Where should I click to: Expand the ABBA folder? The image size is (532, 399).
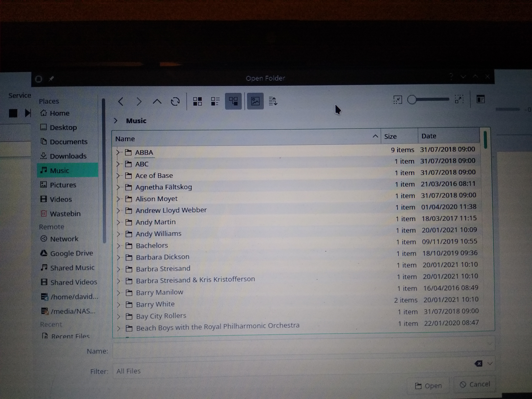tap(118, 152)
